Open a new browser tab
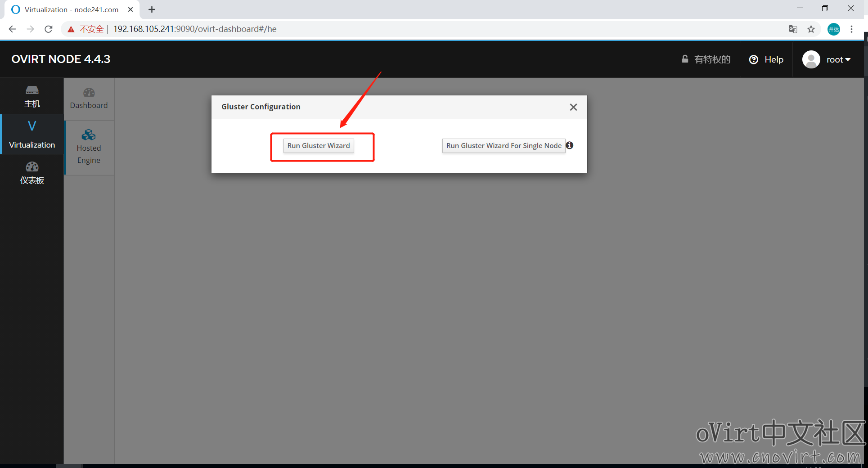The image size is (868, 468). (152, 9)
